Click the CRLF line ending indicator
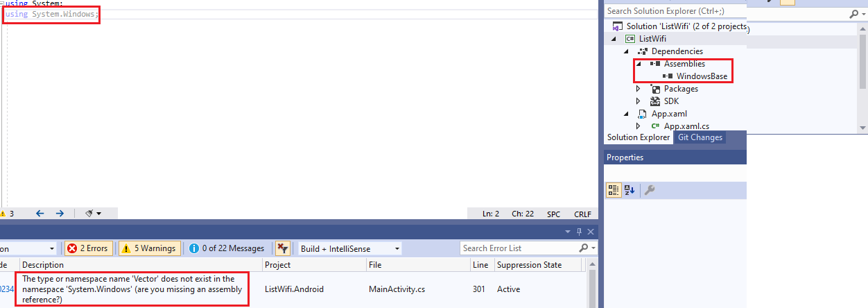The image size is (868, 308). [x=582, y=214]
